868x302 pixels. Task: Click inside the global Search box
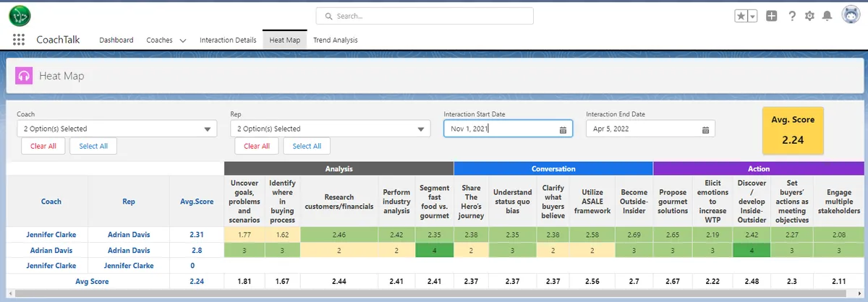coord(425,16)
